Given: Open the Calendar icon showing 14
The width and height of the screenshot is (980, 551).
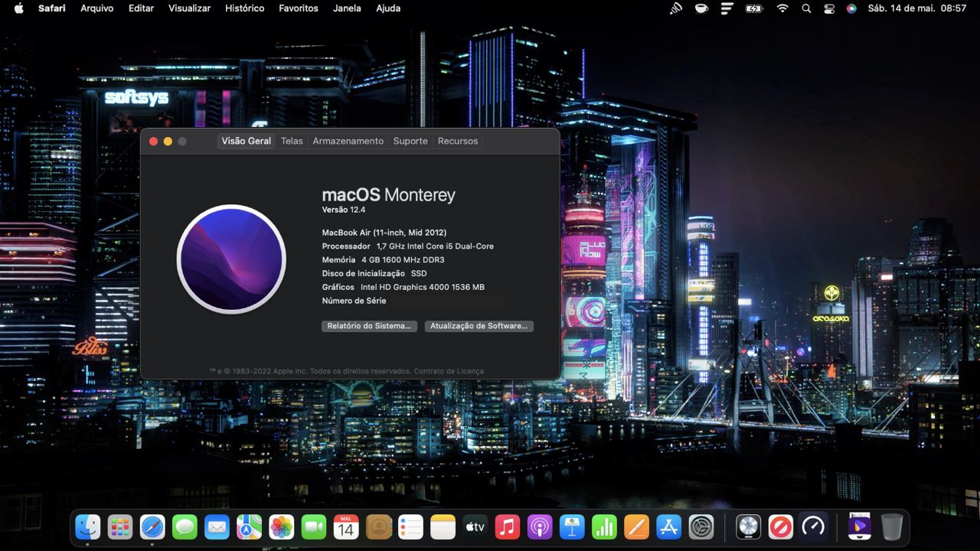Looking at the screenshot, I should pos(346,527).
